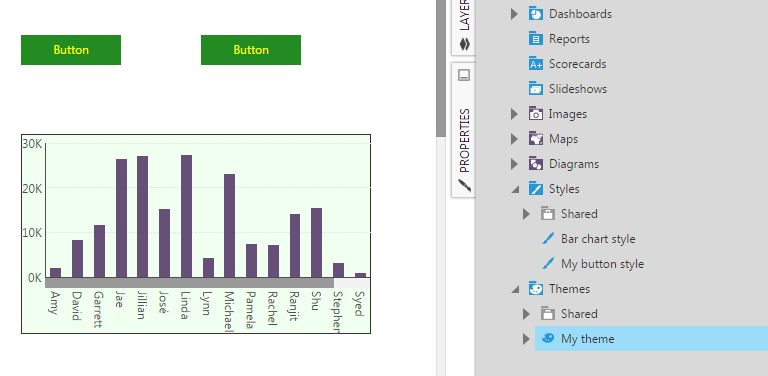Click the Diagrams folder icon
The image size is (768, 376).
pyautogui.click(x=536, y=164)
